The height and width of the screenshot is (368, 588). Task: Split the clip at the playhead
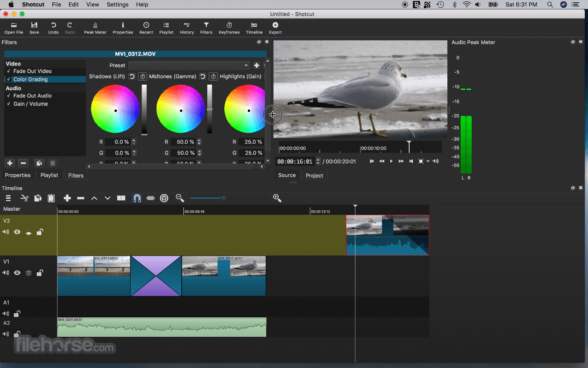(121, 198)
